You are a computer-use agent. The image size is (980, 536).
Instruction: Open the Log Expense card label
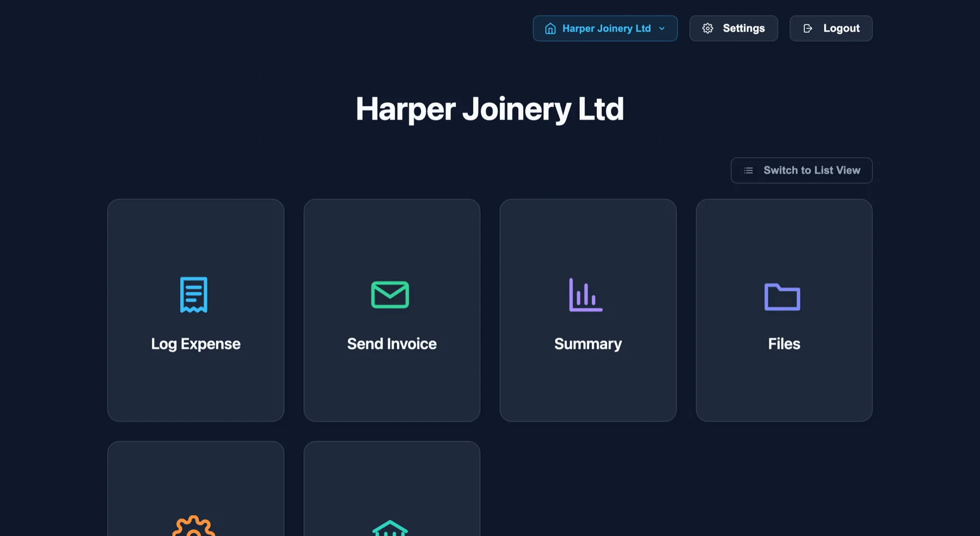[x=196, y=344]
